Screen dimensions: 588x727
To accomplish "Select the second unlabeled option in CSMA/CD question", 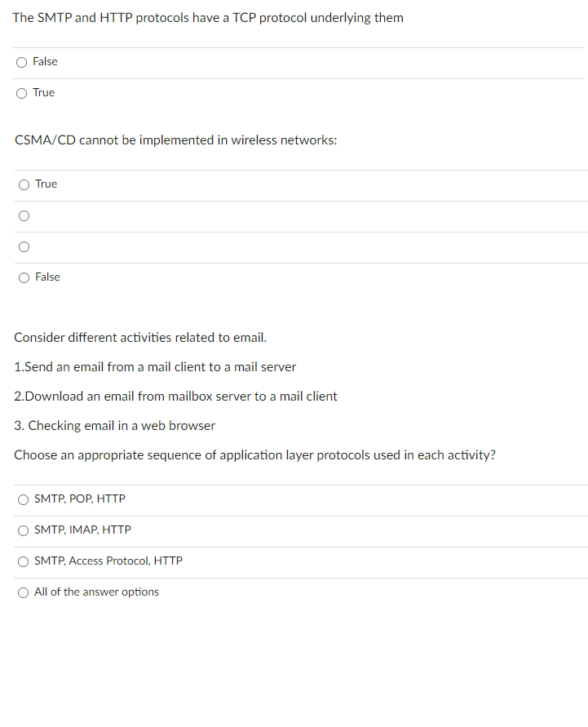I will (24, 215).
